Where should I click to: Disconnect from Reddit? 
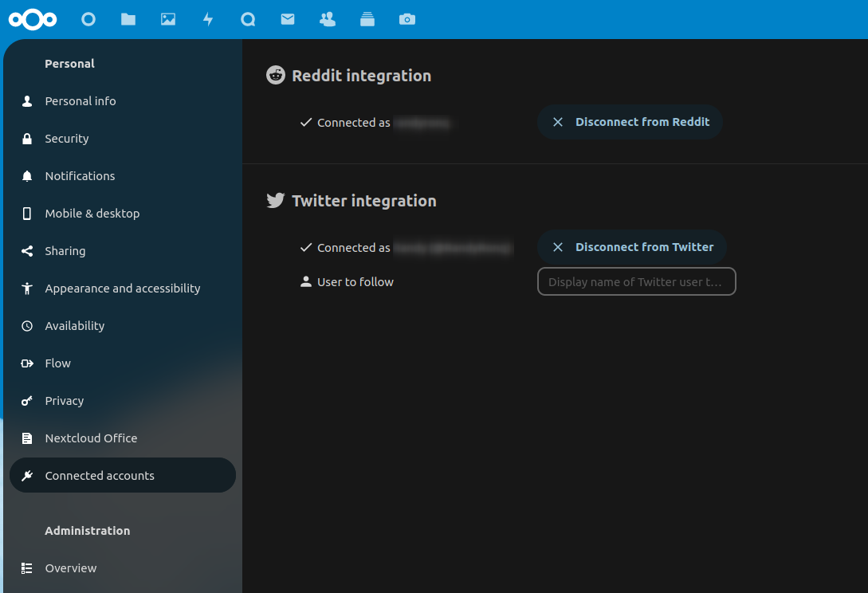pyautogui.click(x=630, y=122)
